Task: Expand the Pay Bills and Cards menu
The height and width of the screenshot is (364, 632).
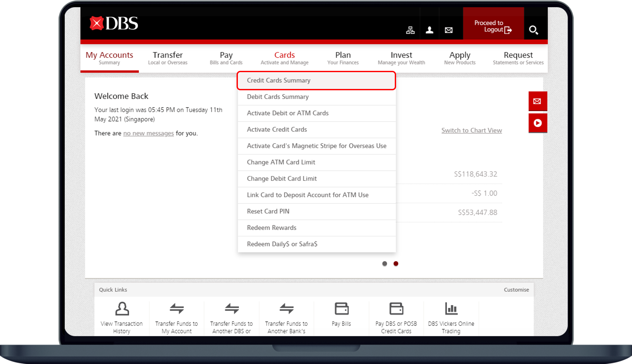Action: click(226, 58)
